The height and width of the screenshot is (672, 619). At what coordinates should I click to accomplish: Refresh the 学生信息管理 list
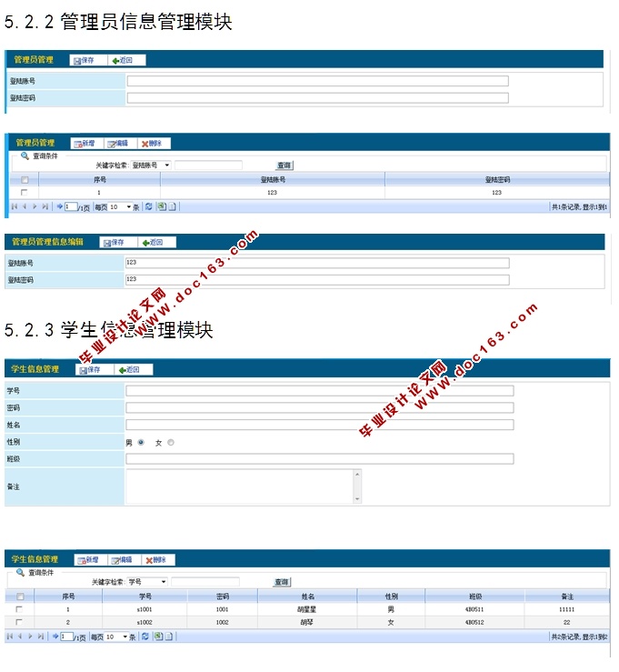click(145, 637)
